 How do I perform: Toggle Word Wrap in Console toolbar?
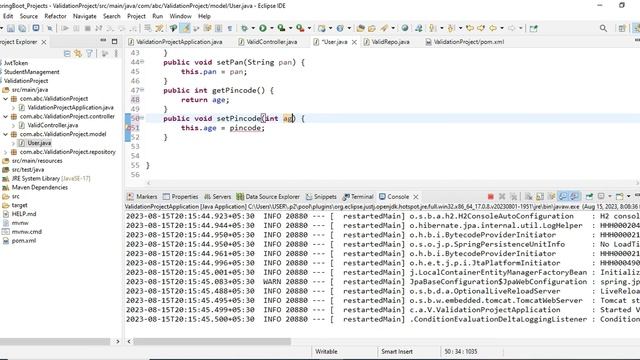coord(551,197)
